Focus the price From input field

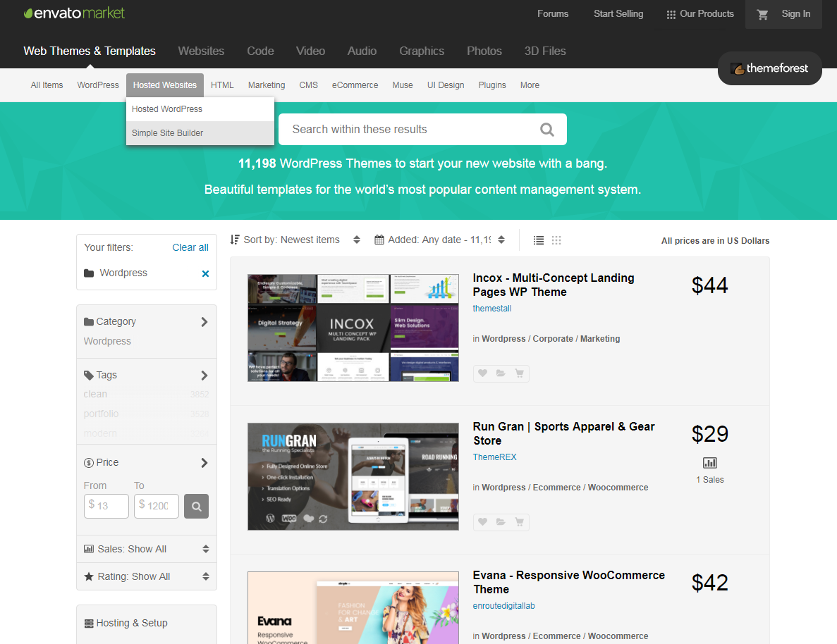(x=106, y=507)
